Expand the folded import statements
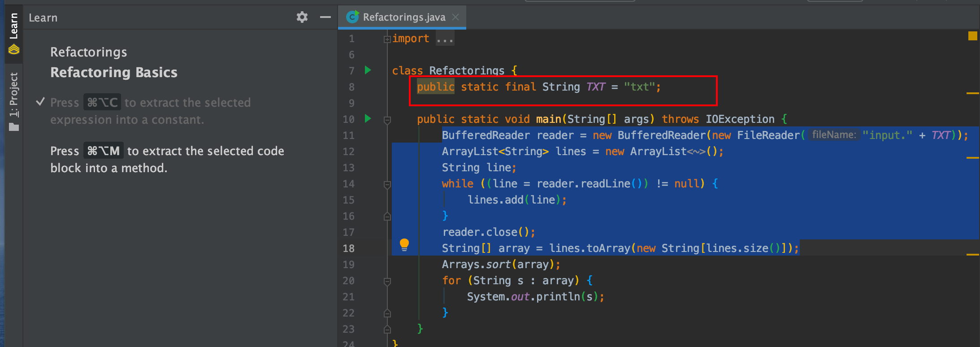980x347 pixels. pos(387,39)
